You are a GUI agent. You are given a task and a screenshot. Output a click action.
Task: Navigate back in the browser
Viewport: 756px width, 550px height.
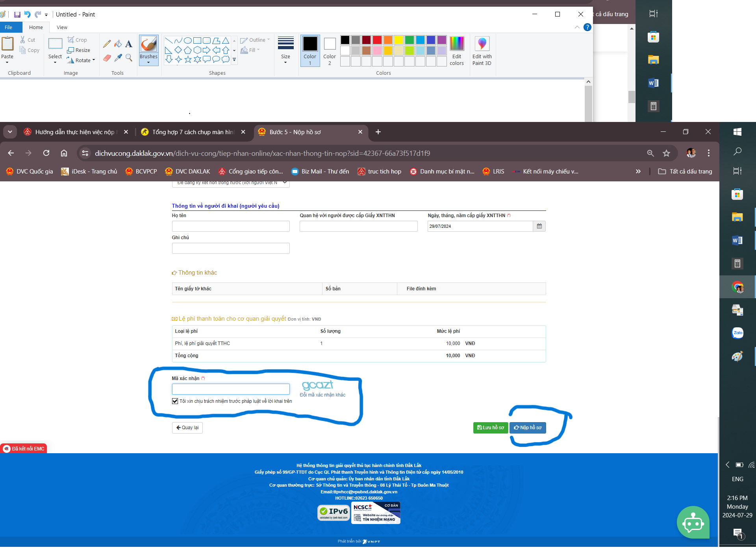click(x=11, y=153)
